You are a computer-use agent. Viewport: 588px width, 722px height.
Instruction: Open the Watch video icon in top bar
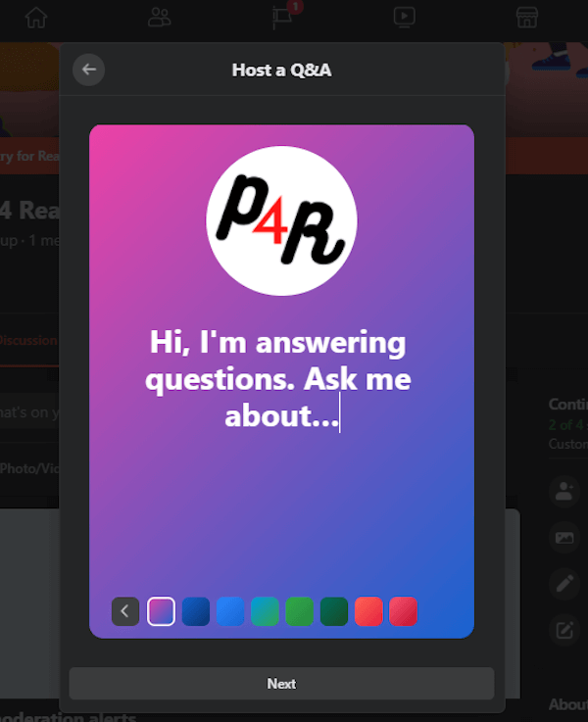click(405, 18)
